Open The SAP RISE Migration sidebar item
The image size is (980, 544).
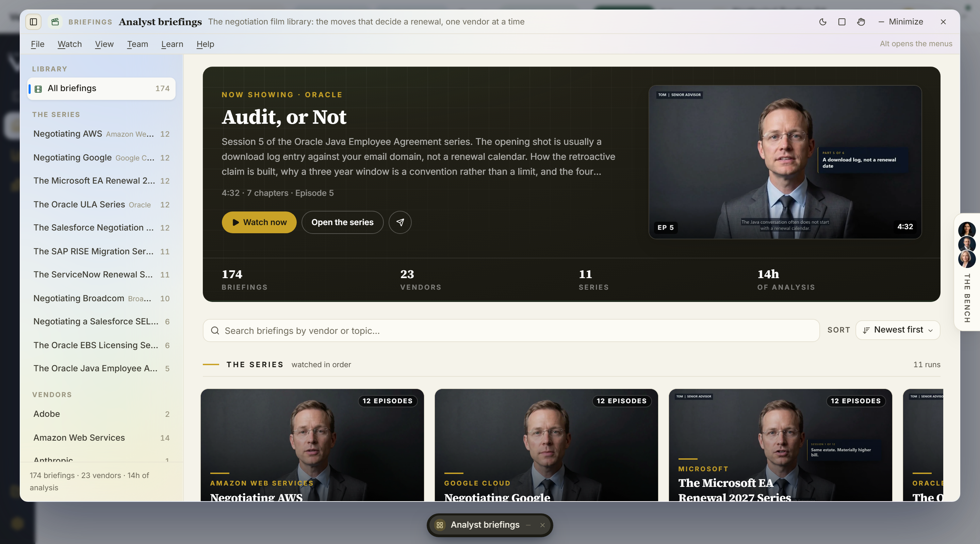click(x=101, y=251)
